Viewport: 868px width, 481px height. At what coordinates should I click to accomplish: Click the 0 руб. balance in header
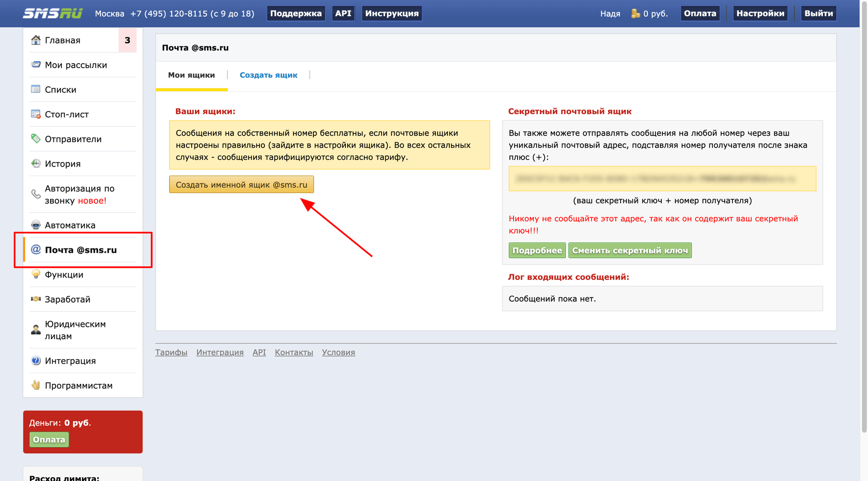(x=656, y=14)
